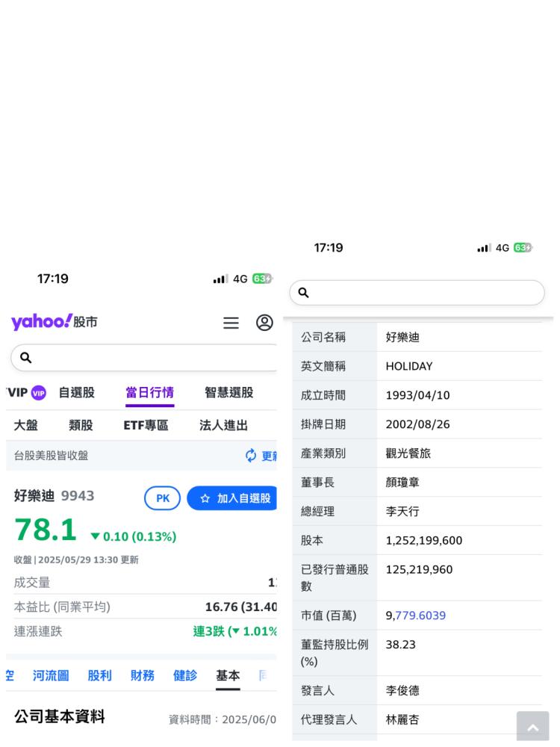Switch to 河流圖 stock tab
This screenshot has width=560, height=747.
click(51, 675)
